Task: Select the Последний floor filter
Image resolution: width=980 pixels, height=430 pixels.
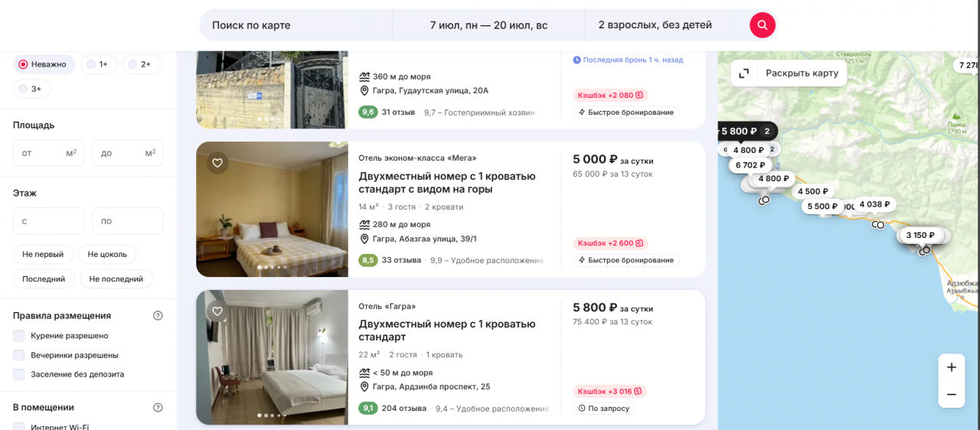Action: tap(43, 279)
